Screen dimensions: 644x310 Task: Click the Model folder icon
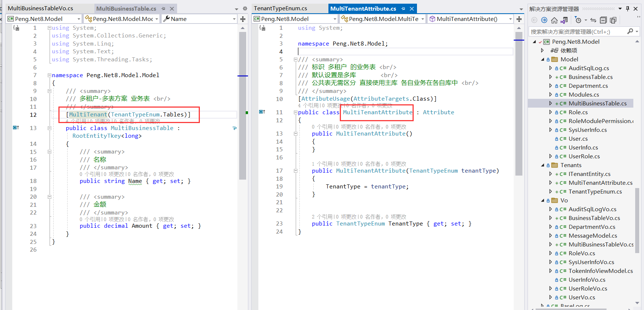tap(555, 60)
